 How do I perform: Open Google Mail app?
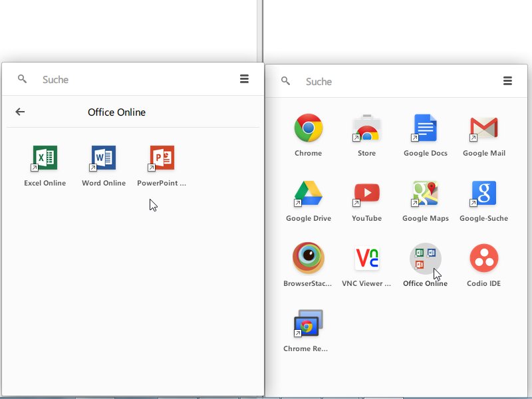coord(484,128)
